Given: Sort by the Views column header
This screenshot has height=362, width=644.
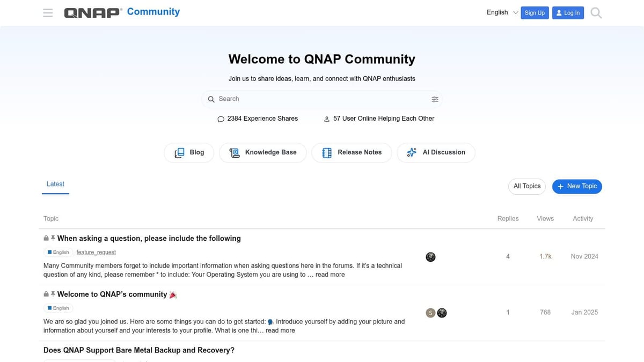Looking at the screenshot, I should pyautogui.click(x=545, y=219).
